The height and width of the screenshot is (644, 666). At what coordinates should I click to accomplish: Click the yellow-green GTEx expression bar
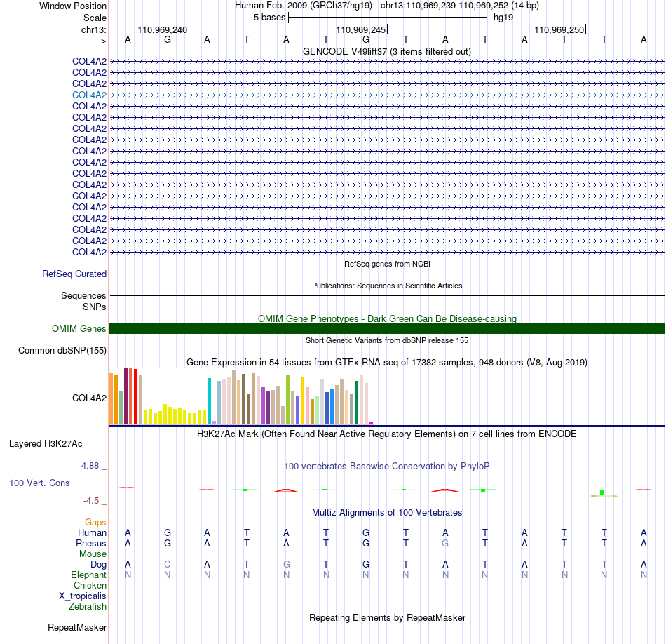click(287, 399)
